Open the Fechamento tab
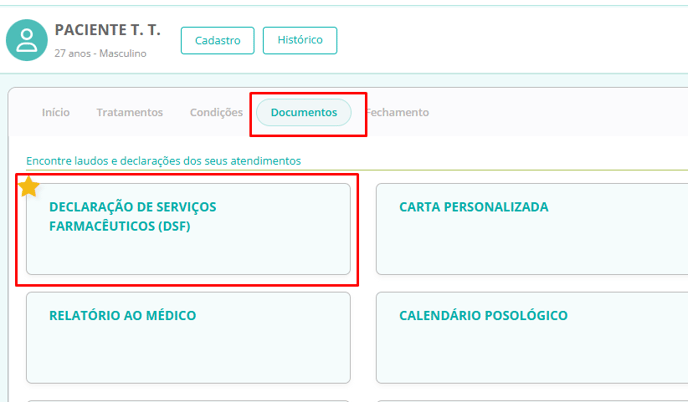 click(x=397, y=113)
